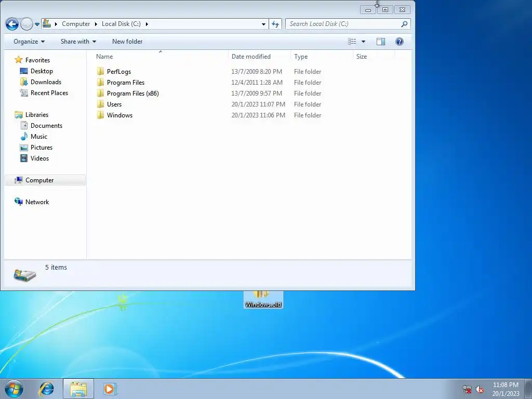
Task: Click the 5 items status text
Action: tap(56, 268)
